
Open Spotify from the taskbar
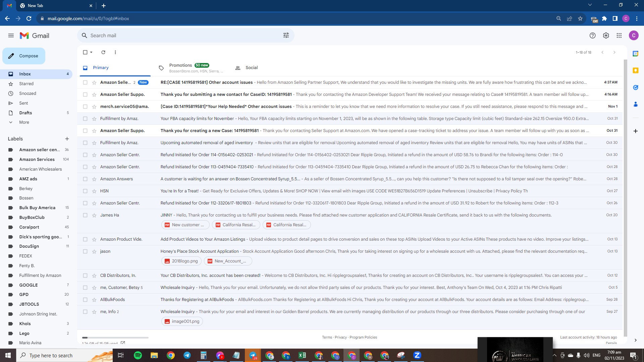pos(138,355)
